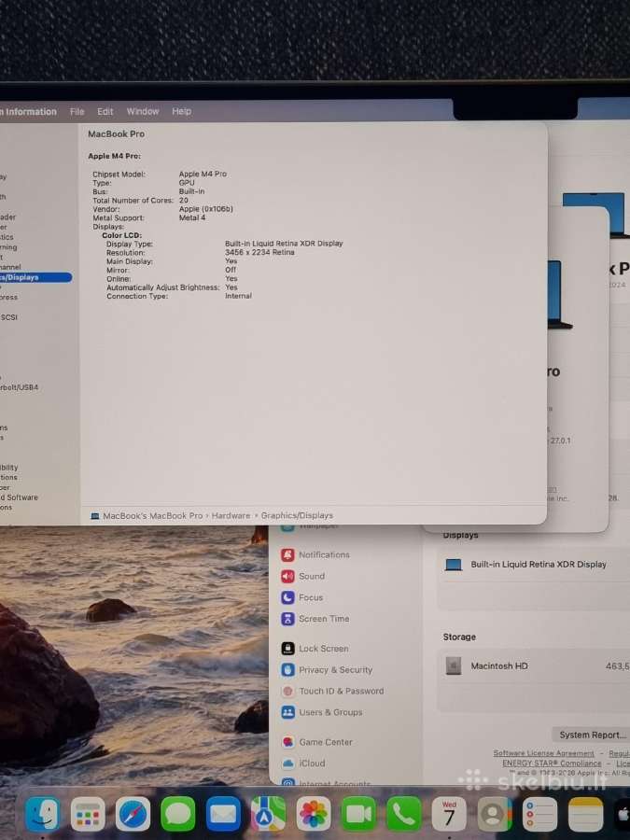
Task: Open the Contacts app in the Dock
Action: [495, 814]
